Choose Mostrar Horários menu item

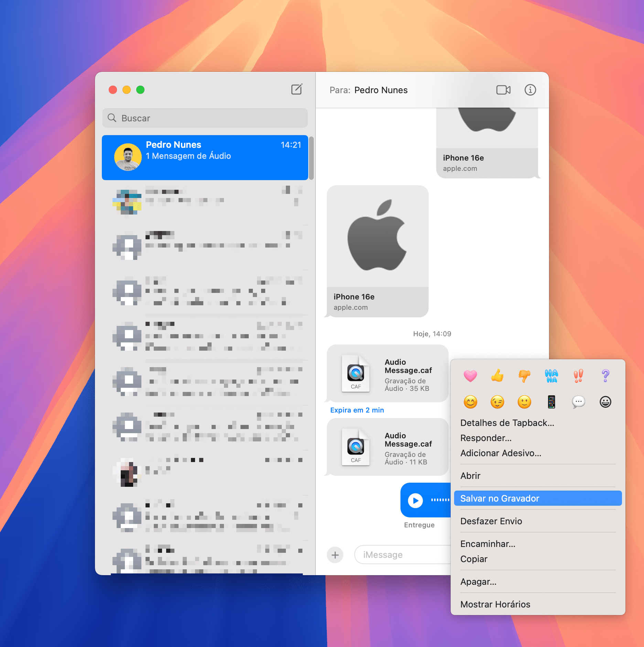[538, 604]
